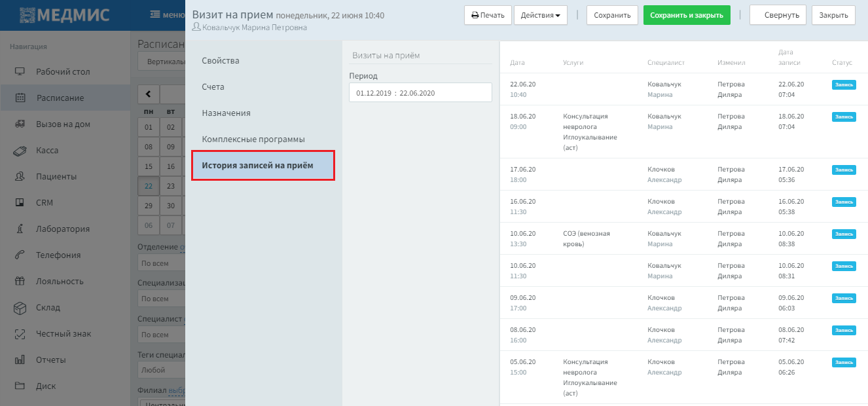Click the Сохранить button

pos(612,15)
